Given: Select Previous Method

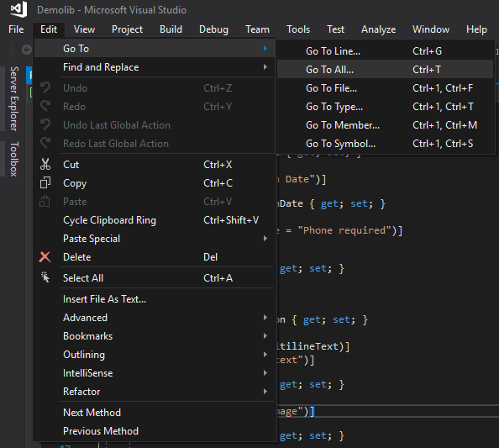Looking at the screenshot, I should tap(155, 431).
